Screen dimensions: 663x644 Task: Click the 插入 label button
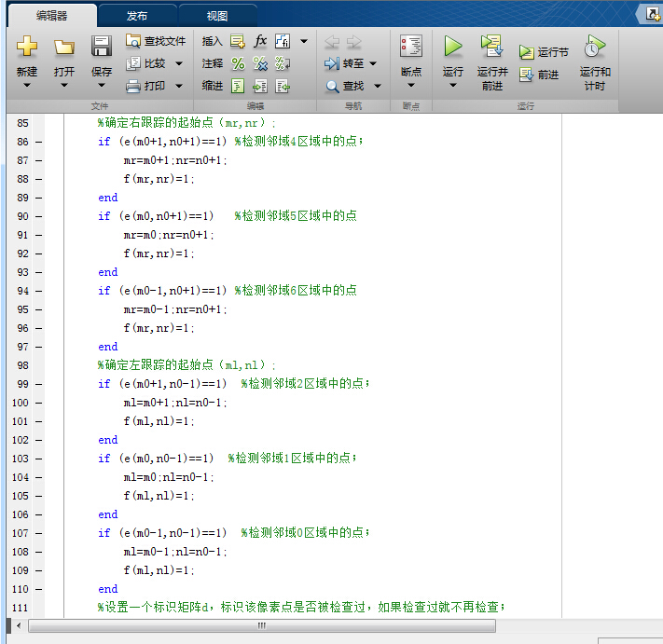(x=213, y=41)
